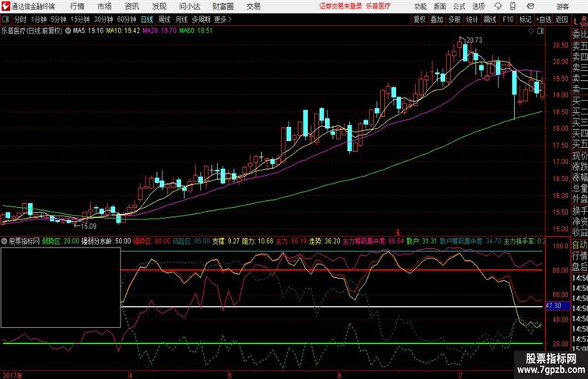This screenshot has height=379, width=588.
Task: Open the 资讯 menu
Action: pyautogui.click(x=132, y=6)
